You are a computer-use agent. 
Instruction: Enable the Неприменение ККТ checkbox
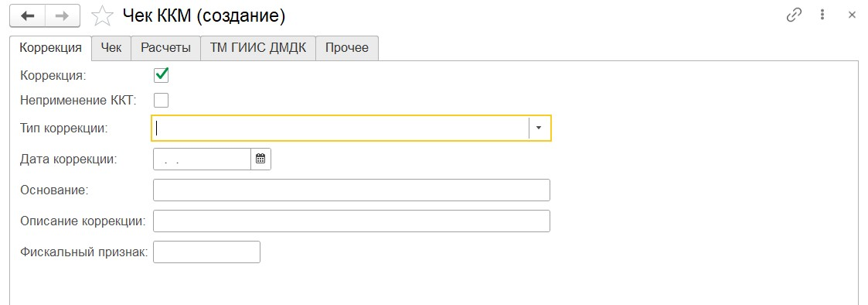pos(161,101)
